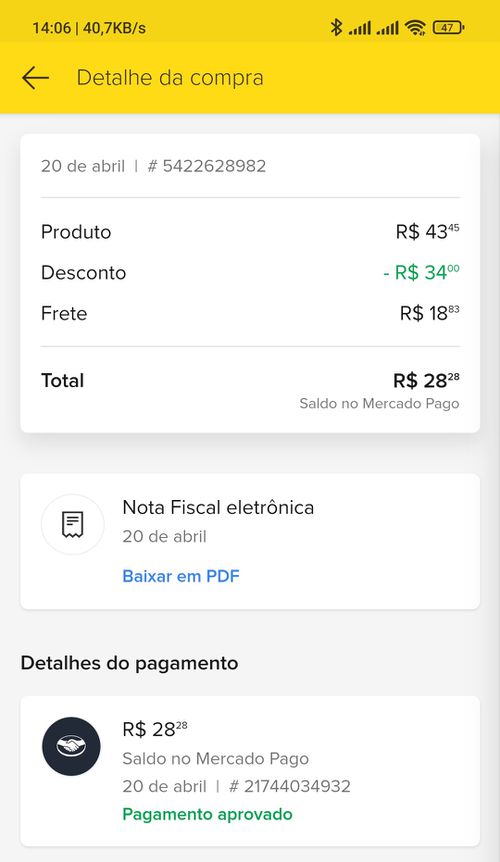Screen dimensions: 500x862
Task: Tap the green Desconto value
Action: tap(421, 272)
